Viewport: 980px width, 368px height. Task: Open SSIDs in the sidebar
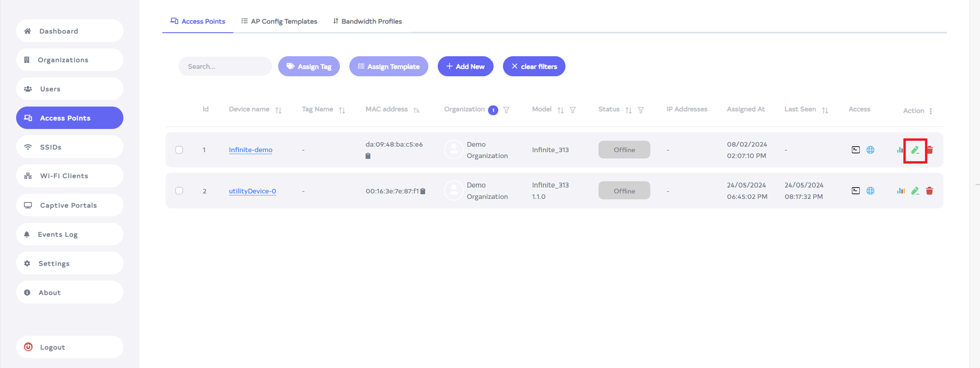click(x=70, y=147)
